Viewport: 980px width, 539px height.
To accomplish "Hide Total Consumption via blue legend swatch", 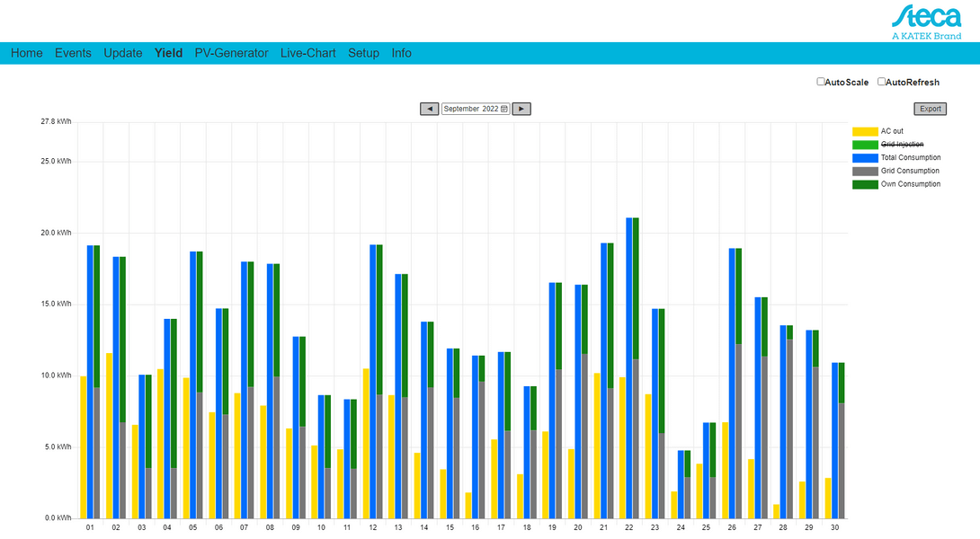I will click(x=864, y=158).
